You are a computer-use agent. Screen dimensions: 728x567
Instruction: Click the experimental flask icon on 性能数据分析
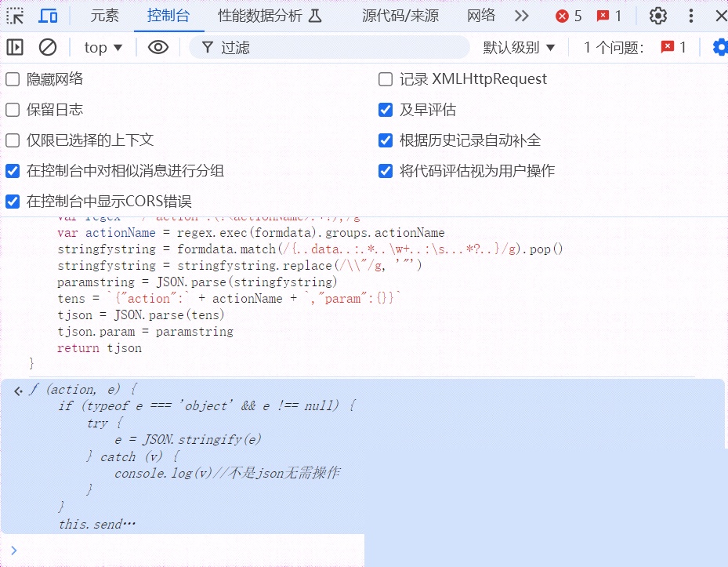pyautogui.click(x=315, y=16)
